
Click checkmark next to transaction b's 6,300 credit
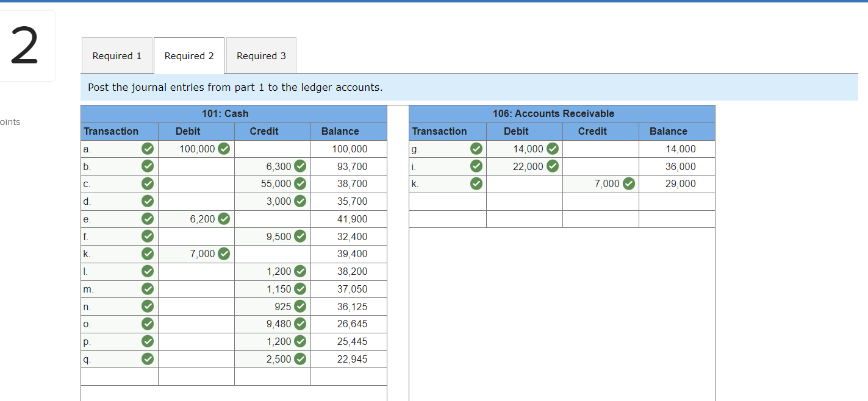pyautogui.click(x=299, y=166)
